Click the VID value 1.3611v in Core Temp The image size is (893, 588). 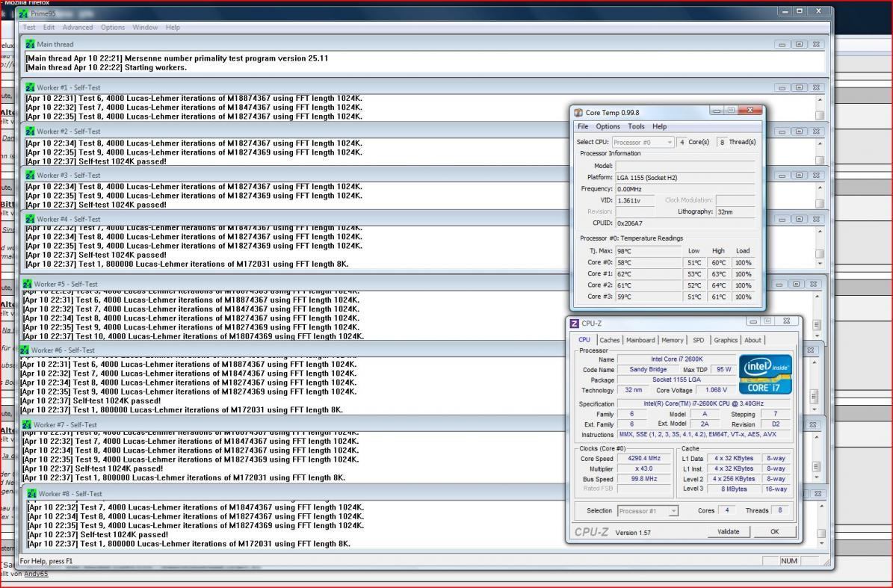[x=634, y=200]
